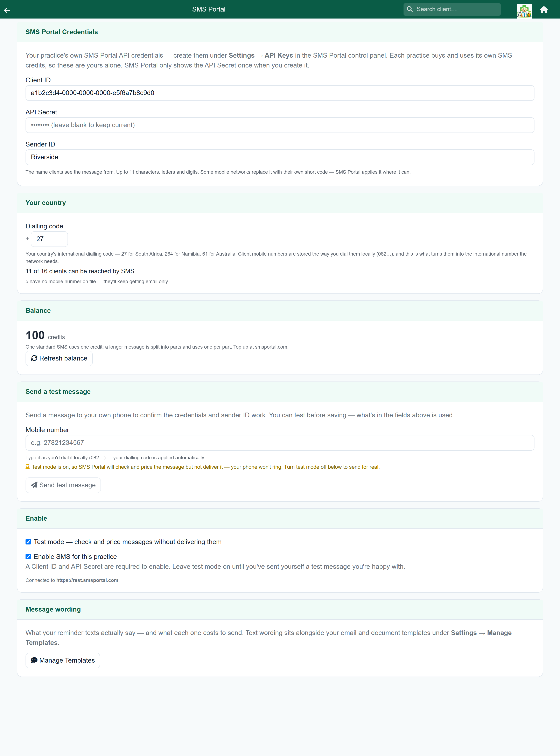Click the search magnifier icon
560x756 pixels.
[409, 9]
